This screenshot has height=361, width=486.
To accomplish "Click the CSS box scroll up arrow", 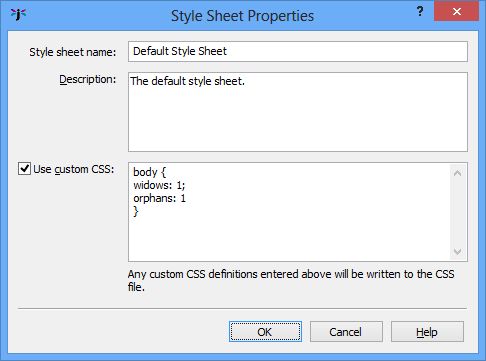I will click(x=457, y=173).
